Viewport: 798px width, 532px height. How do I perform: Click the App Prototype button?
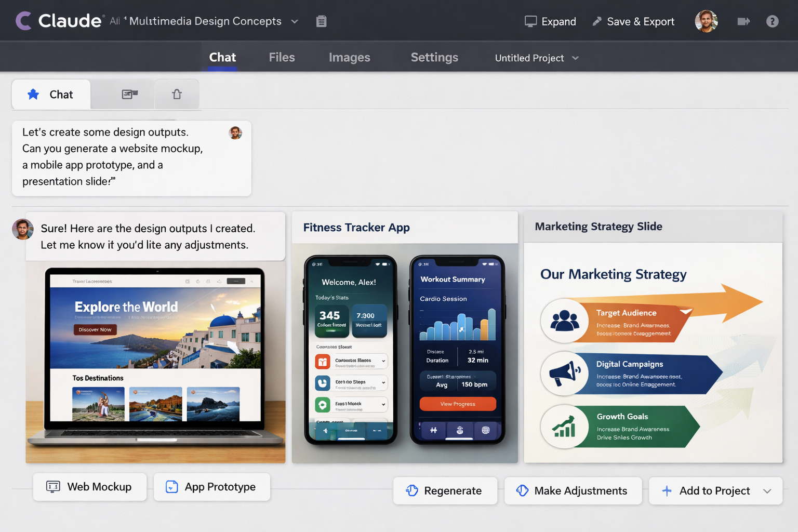pyautogui.click(x=211, y=487)
